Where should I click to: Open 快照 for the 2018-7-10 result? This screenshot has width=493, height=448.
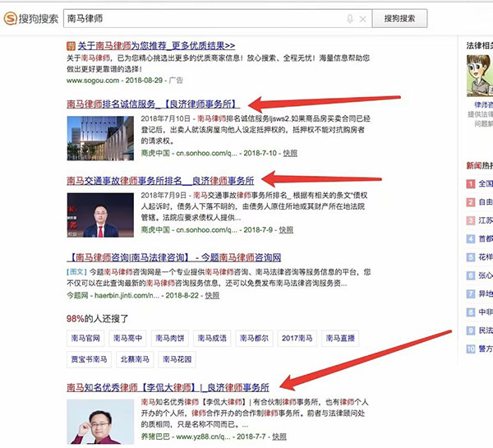tap(290, 153)
